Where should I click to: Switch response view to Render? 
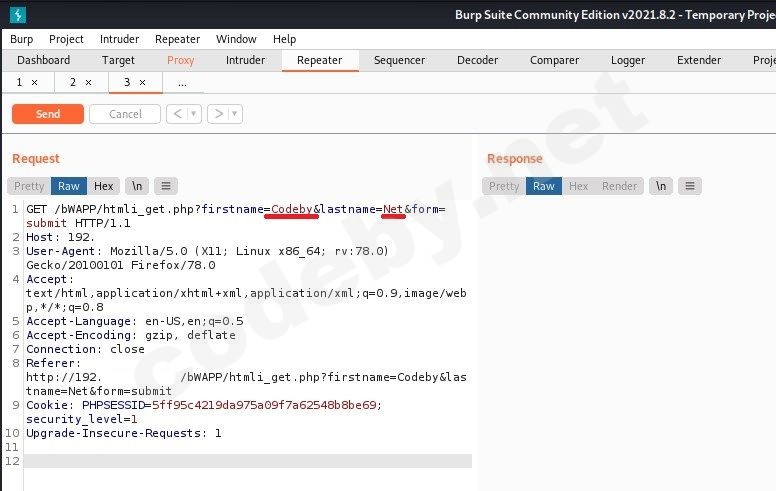click(x=619, y=186)
